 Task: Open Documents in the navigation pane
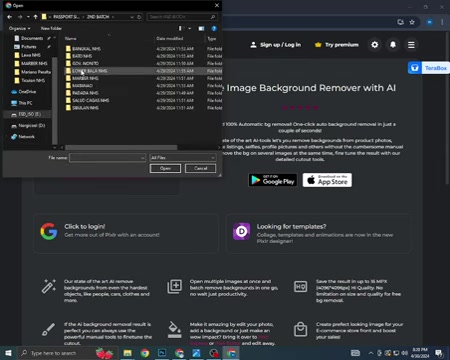click(x=32, y=38)
